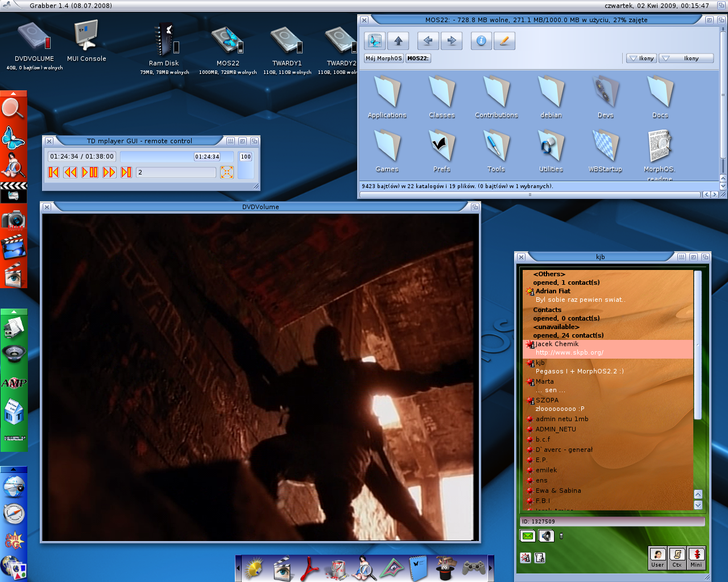Screen dimensions: 728x582
Task: Open the MOS22 disk on desktop
Action: (x=227, y=41)
